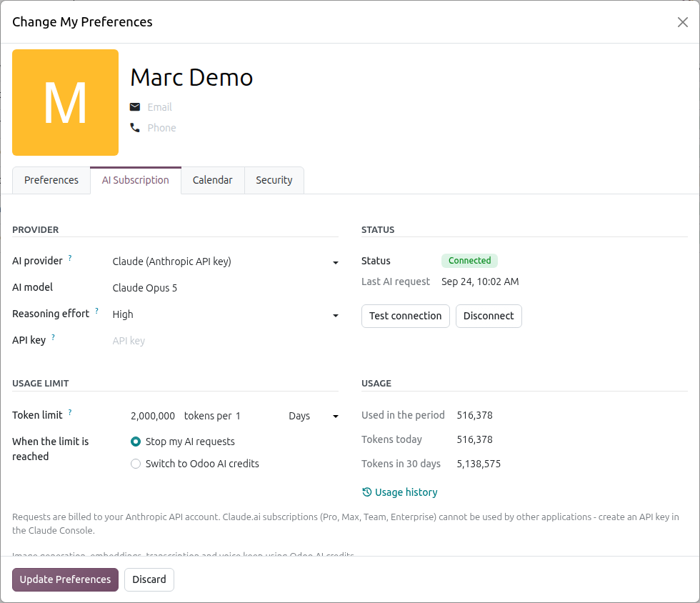This screenshot has width=700, height=603.
Task: Click the Tokens in 30 days value 5,138,575
Action: click(x=479, y=464)
